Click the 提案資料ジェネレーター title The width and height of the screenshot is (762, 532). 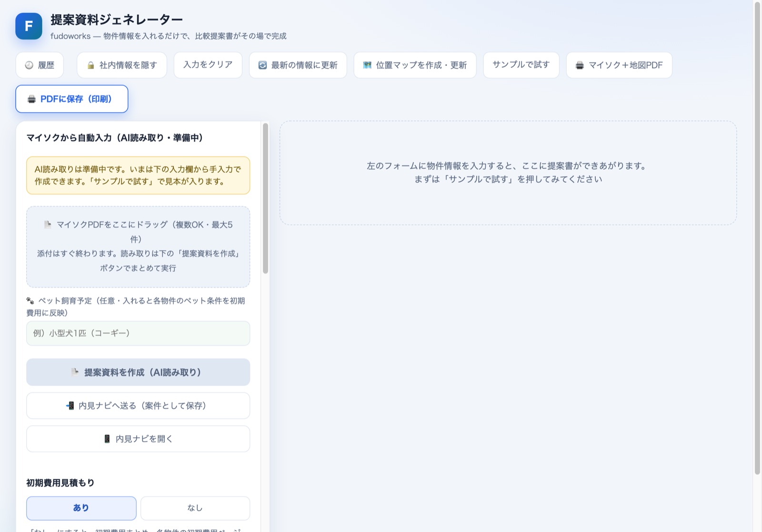117,20
